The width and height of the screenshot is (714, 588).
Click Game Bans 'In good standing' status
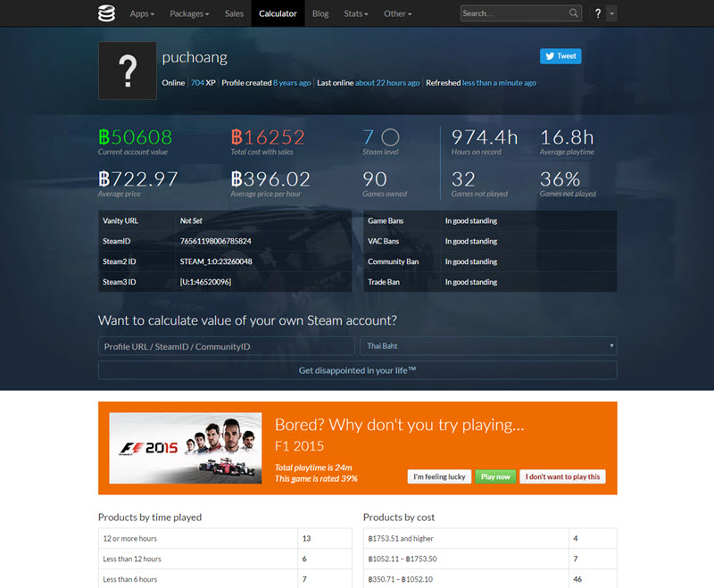(x=471, y=220)
